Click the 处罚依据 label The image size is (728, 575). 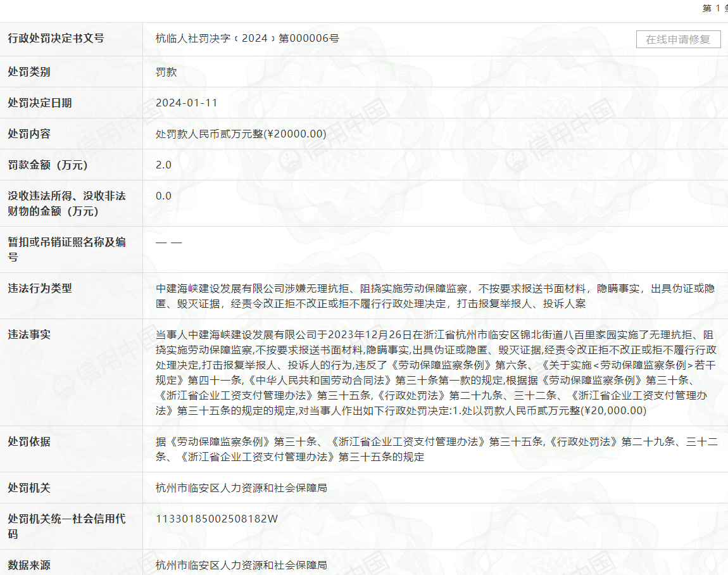28,442
